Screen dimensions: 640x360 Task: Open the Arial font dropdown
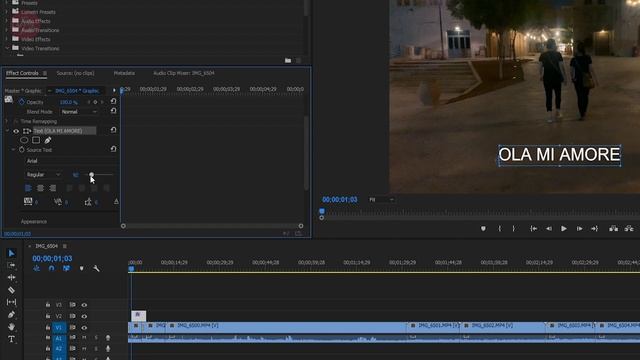coord(71,161)
